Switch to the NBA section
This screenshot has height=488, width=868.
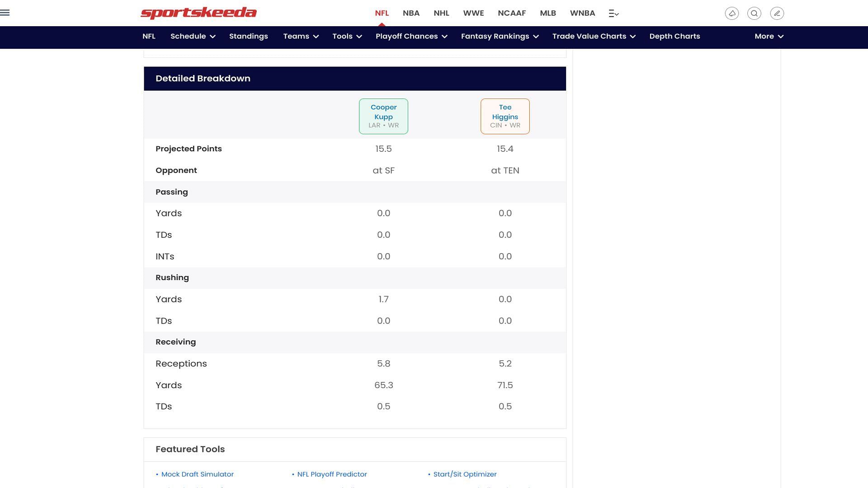click(411, 13)
